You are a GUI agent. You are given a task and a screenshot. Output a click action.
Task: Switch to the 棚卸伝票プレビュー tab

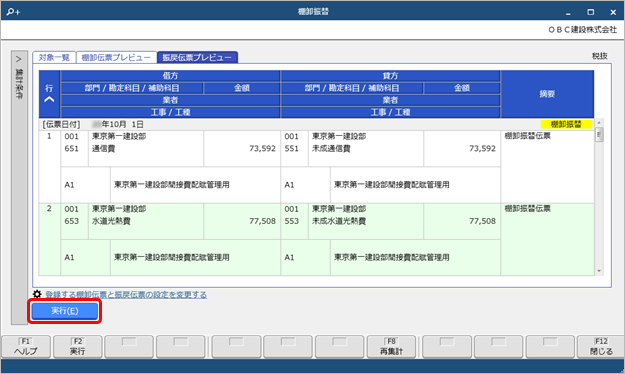pos(116,57)
